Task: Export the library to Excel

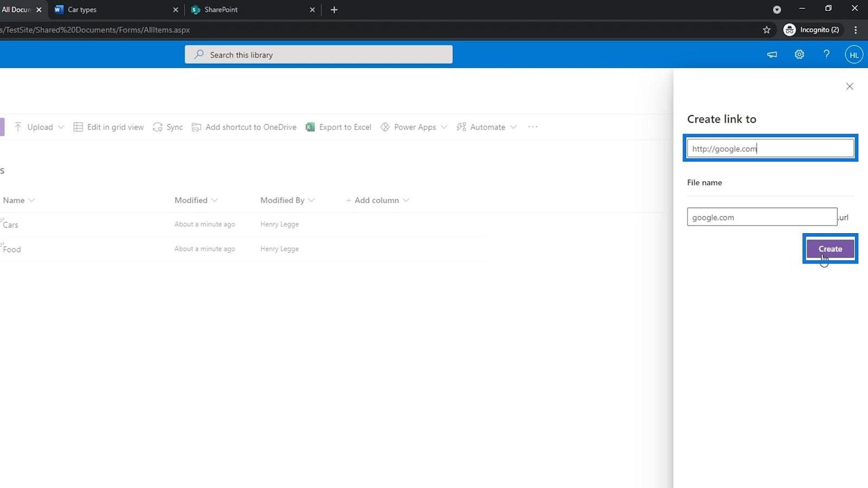Action: (x=339, y=127)
